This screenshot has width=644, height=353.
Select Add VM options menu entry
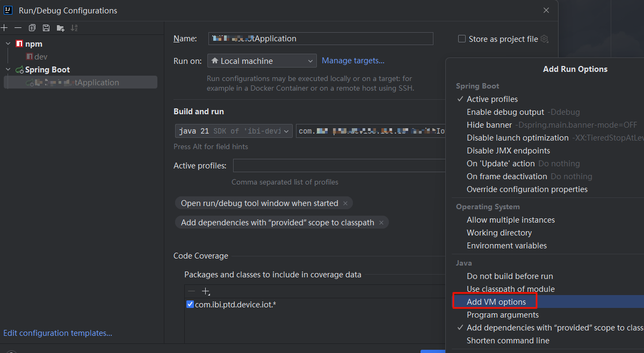click(x=496, y=302)
